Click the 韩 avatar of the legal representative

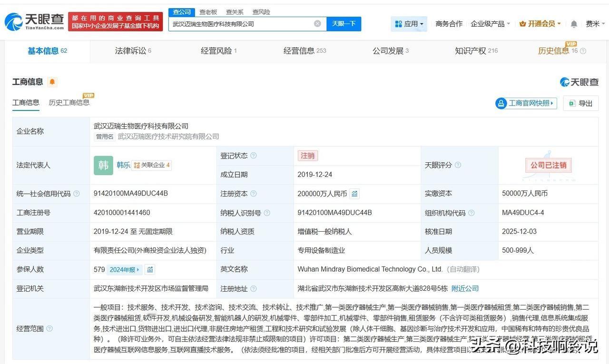click(103, 165)
